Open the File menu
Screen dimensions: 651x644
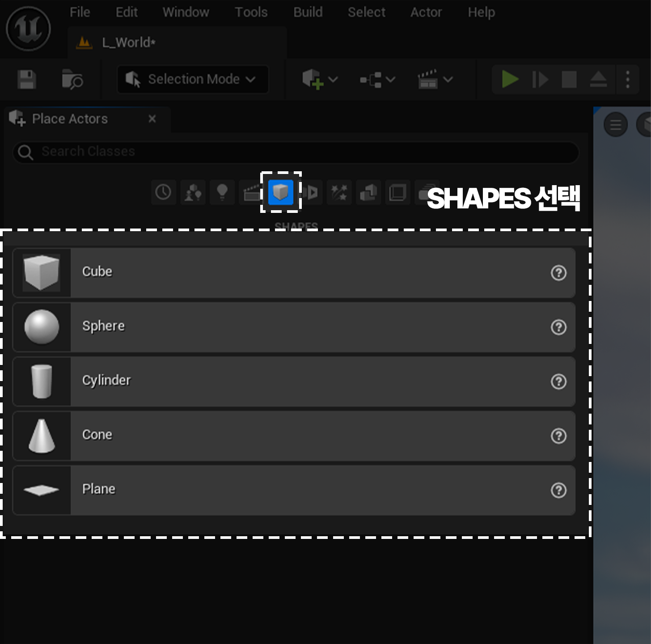click(80, 12)
